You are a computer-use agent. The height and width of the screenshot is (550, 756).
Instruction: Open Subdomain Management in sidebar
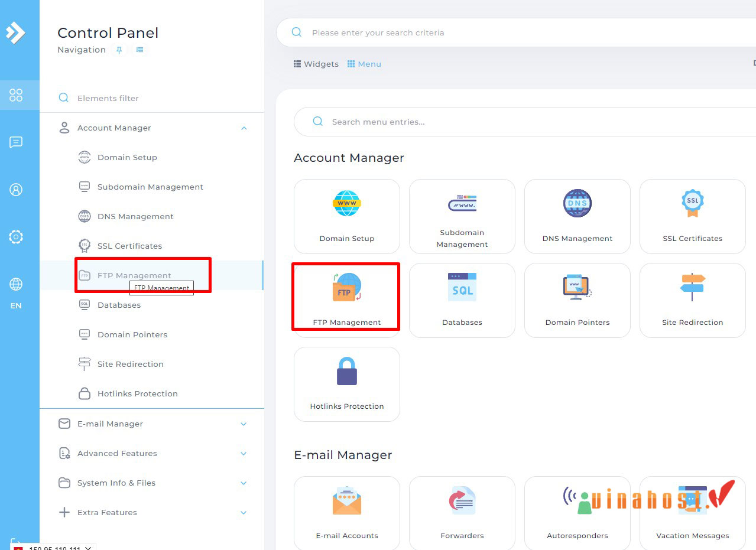[151, 187]
